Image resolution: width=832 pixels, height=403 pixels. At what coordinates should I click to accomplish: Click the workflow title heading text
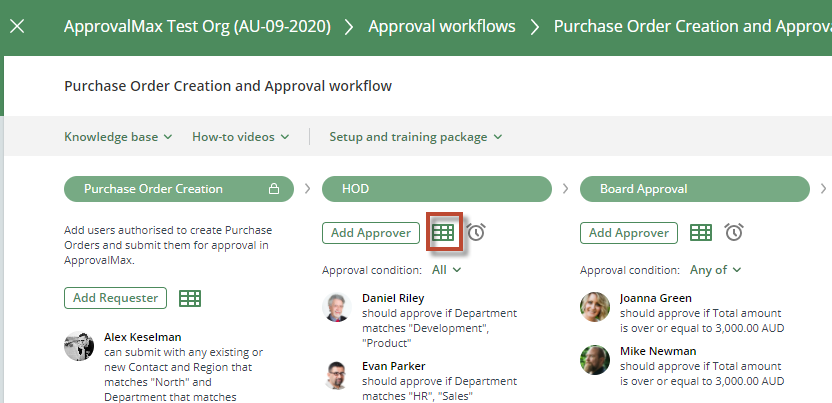(228, 86)
